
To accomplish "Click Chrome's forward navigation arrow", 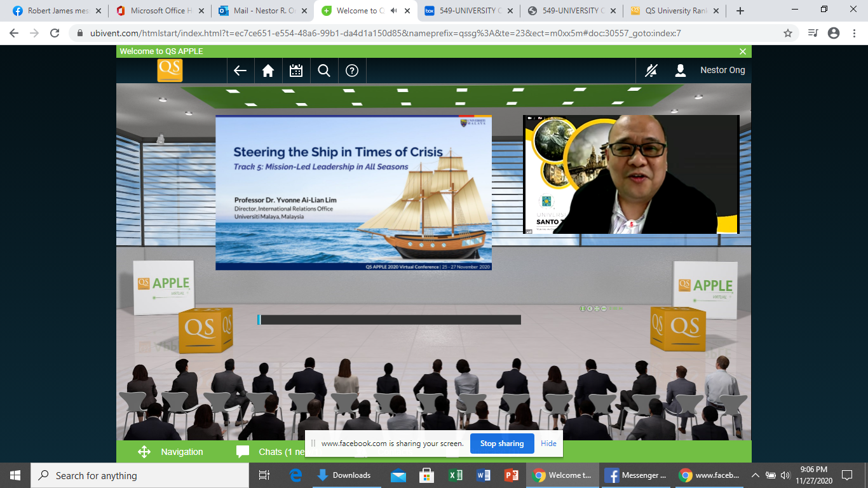I will [x=34, y=33].
